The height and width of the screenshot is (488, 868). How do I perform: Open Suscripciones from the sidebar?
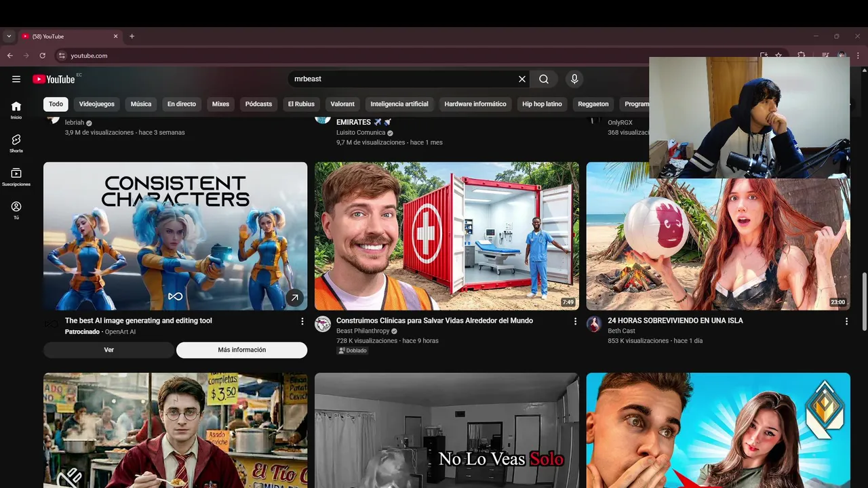pyautogui.click(x=16, y=177)
